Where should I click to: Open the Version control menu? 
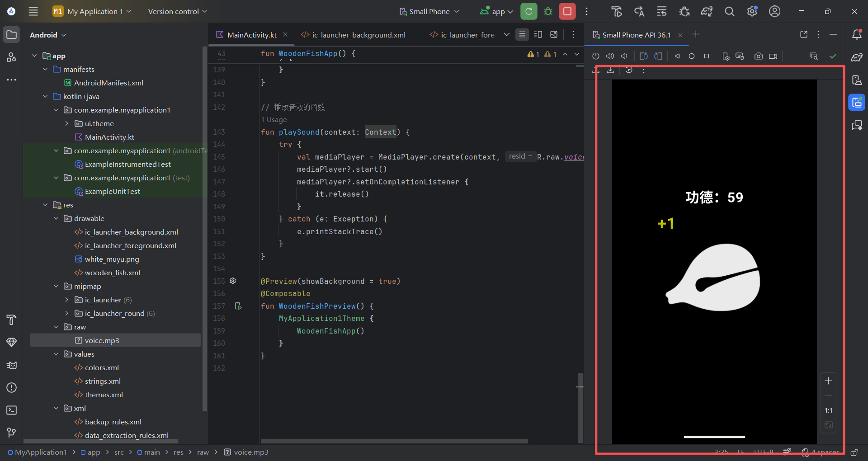pos(177,11)
